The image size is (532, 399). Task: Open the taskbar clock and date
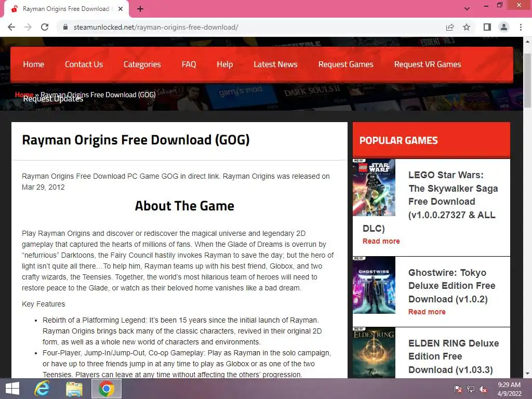point(509,389)
